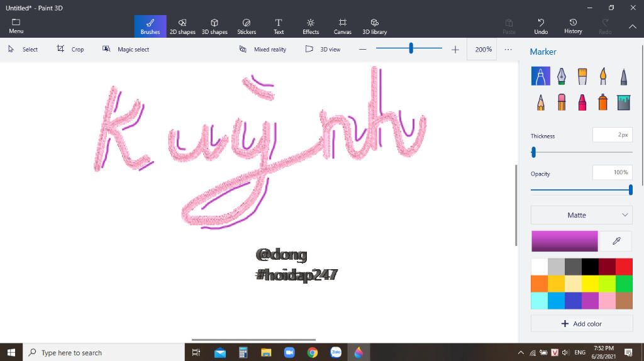Select the Calligraphy pen brush
644x361 pixels.
[x=562, y=76]
